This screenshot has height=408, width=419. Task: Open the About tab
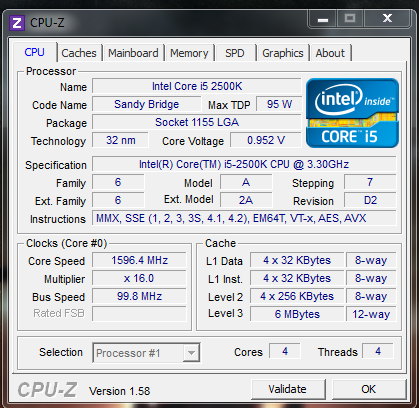pyautogui.click(x=330, y=53)
